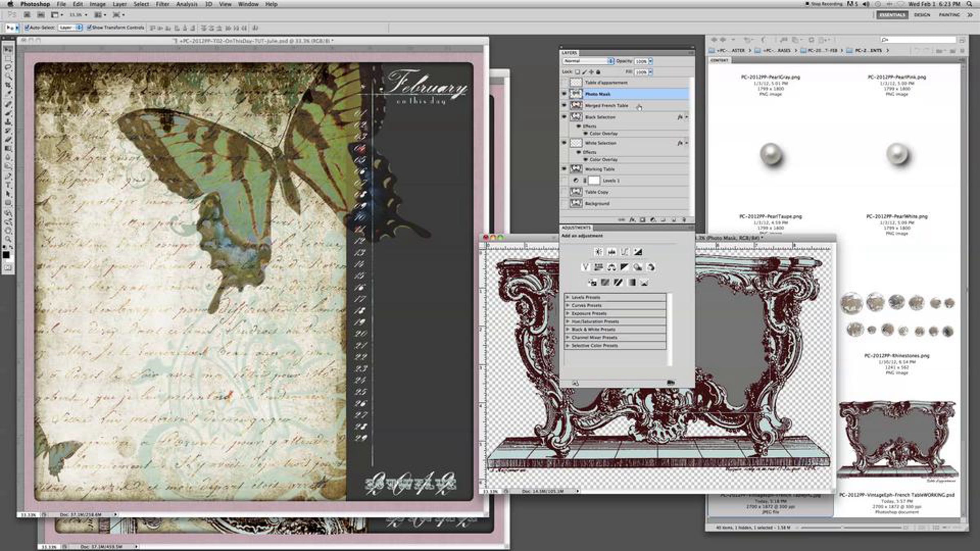The height and width of the screenshot is (551, 980).
Task: Add a Levels adjustment layer
Action: (x=611, y=252)
